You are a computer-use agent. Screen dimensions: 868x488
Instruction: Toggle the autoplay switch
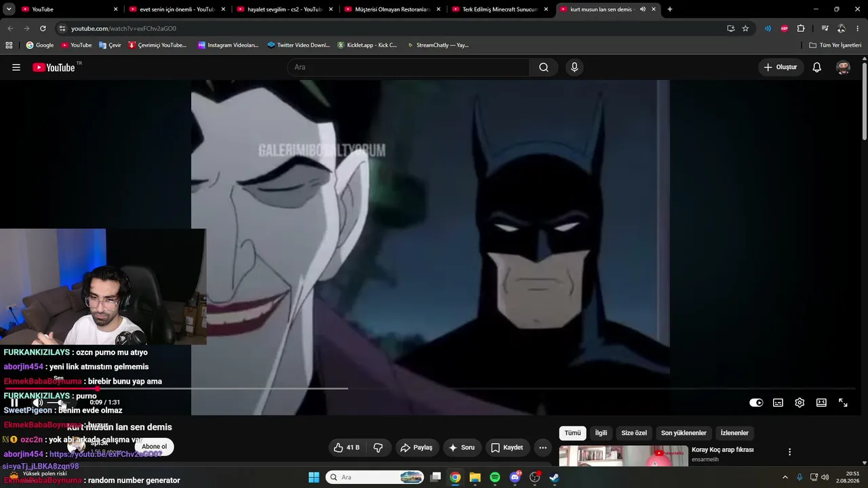[756, 403]
